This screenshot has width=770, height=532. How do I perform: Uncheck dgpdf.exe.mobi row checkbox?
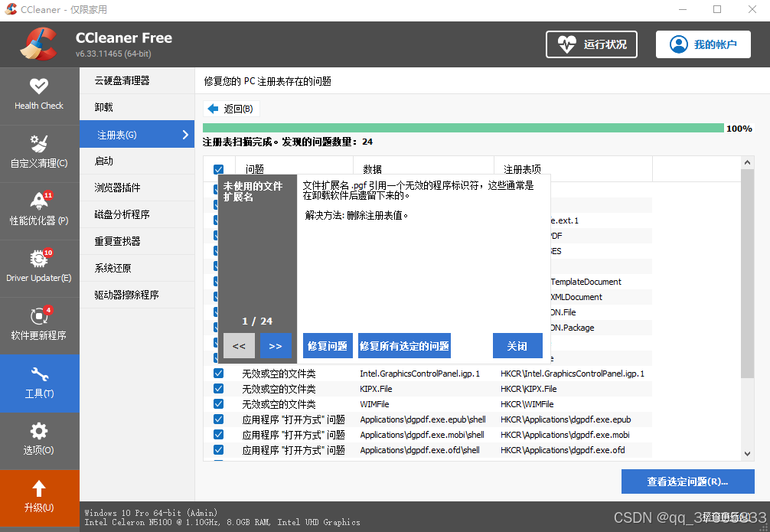tap(219, 434)
